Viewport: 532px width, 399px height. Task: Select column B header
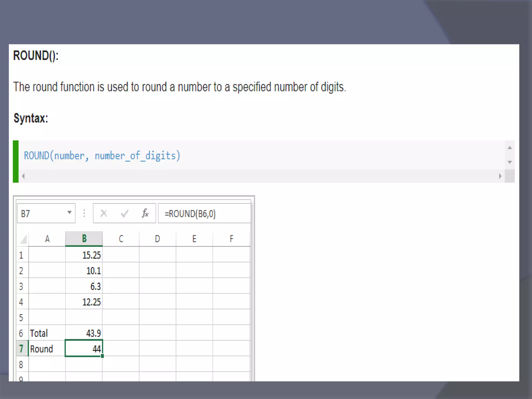[x=84, y=238]
